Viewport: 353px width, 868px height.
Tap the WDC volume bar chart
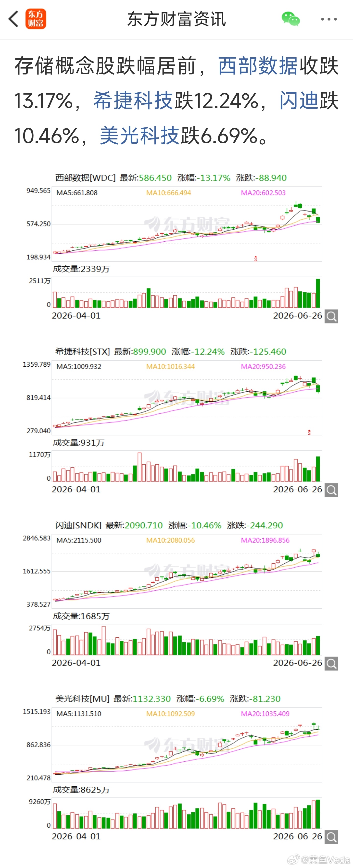click(x=187, y=293)
